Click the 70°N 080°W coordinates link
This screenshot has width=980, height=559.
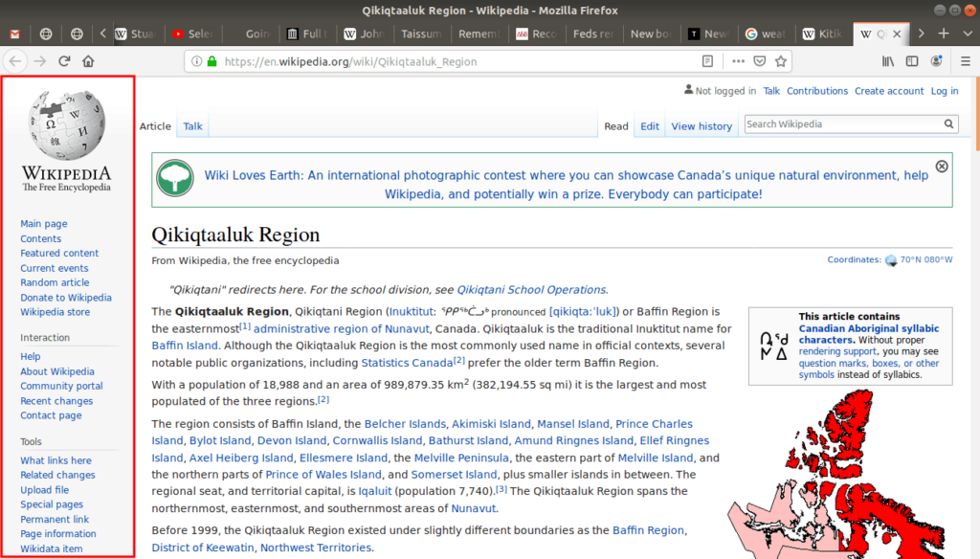[926, 259]
